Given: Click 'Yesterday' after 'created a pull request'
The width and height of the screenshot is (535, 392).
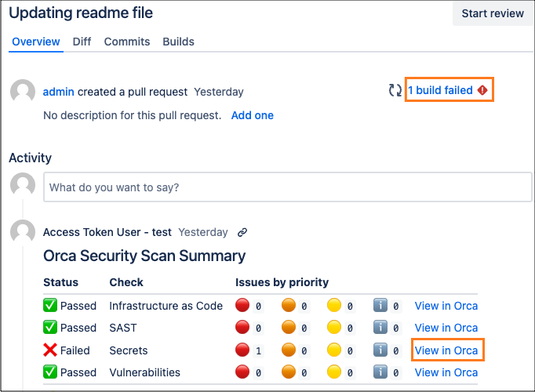Looking at the screenshot, I should tap(219, 92).
